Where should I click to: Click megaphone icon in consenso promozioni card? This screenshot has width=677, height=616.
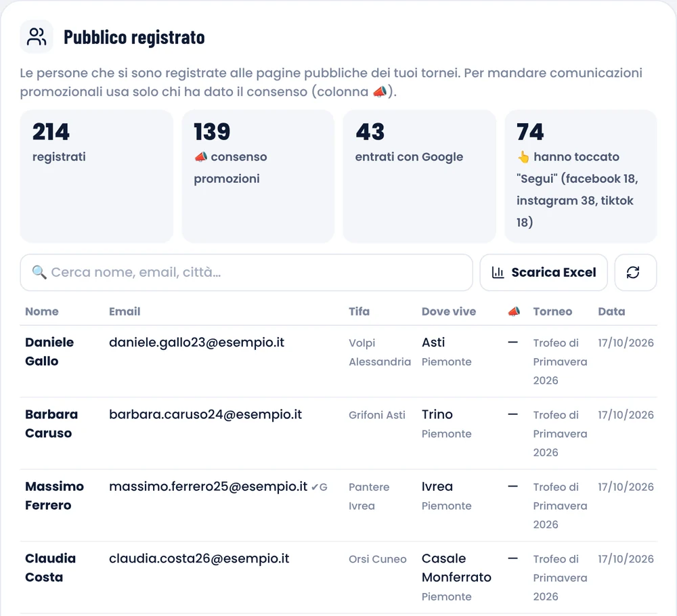point(201,156)
